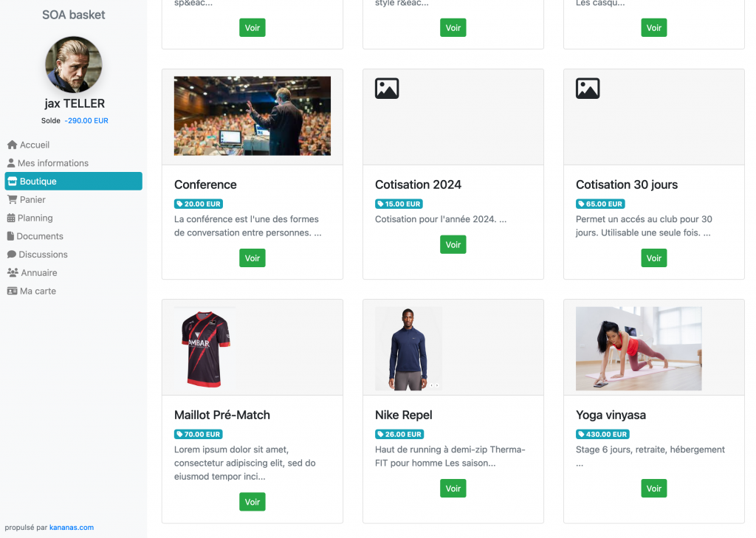Click the -290.00 EUR balance link
756x538 pixels.
pyautogui.click(x=86, y=120)
